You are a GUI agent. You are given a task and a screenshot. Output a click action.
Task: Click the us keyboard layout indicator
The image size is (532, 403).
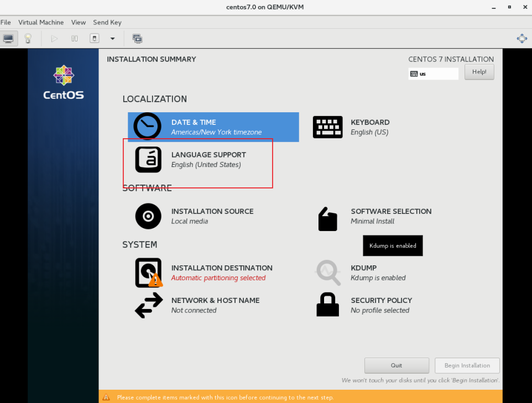[x=433, y=74]
